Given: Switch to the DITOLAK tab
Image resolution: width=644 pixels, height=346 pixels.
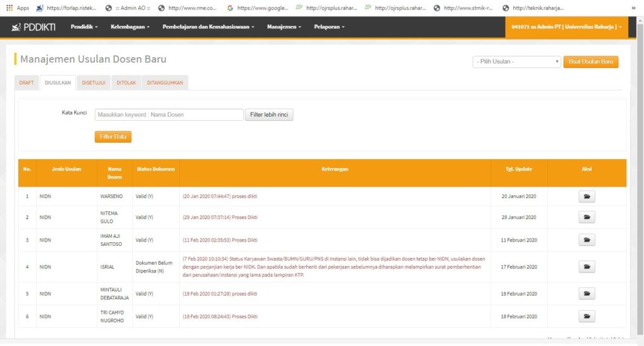Looking at the screenshot, I should pyautogui.click(x=126, y=82).
